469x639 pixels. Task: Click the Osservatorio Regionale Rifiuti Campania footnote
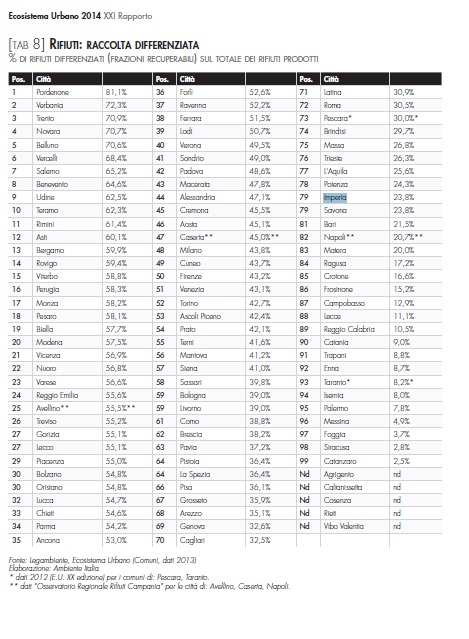pyautogui.click(x=149, y=586)
